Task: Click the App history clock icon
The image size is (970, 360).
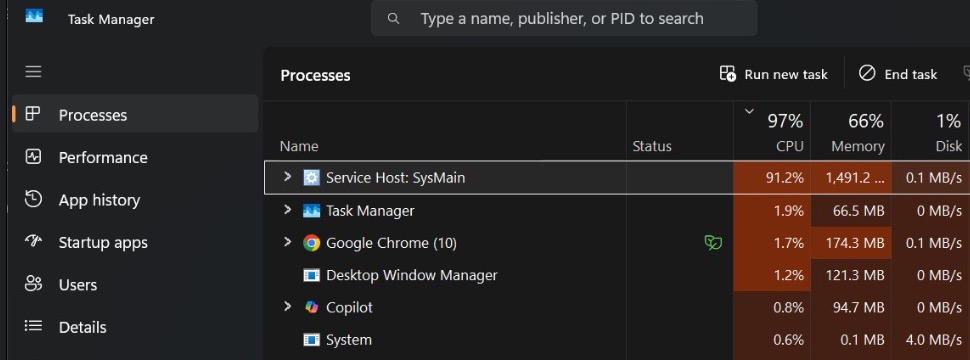Action: (x=33, y=199)
